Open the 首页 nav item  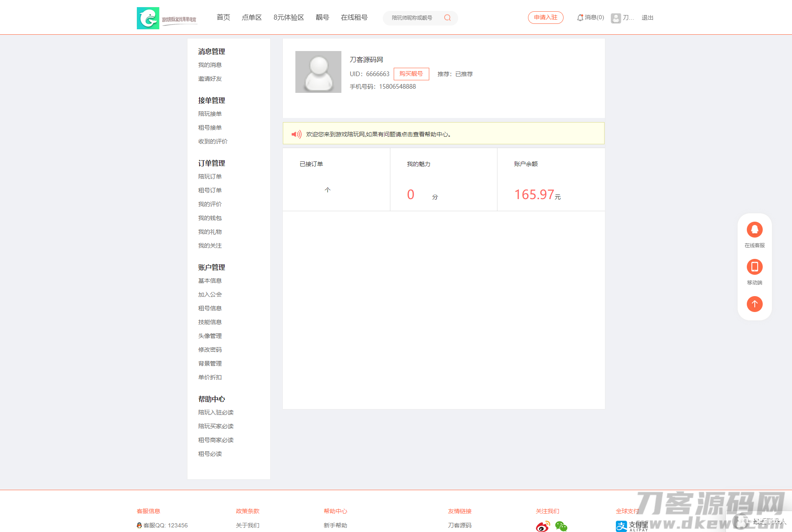pyautogui.click(x=223, y=17)
